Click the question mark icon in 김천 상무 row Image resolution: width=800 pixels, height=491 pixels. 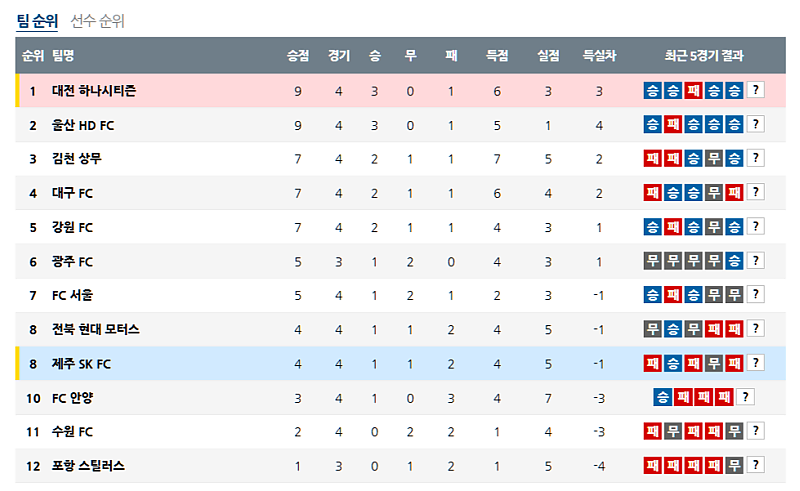(x=756, y=158)
